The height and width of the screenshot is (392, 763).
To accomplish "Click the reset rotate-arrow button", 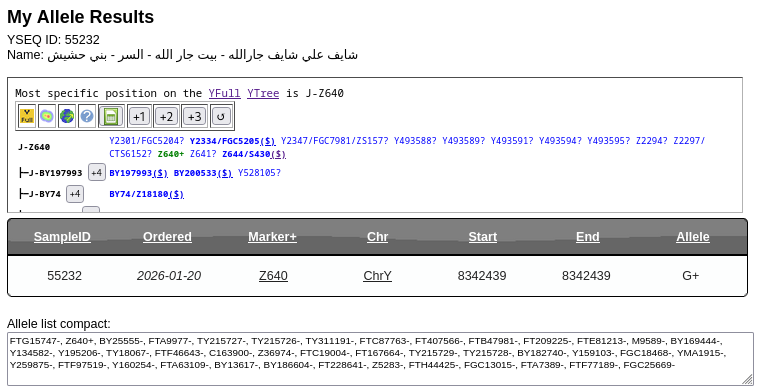I will pos(221,116).
